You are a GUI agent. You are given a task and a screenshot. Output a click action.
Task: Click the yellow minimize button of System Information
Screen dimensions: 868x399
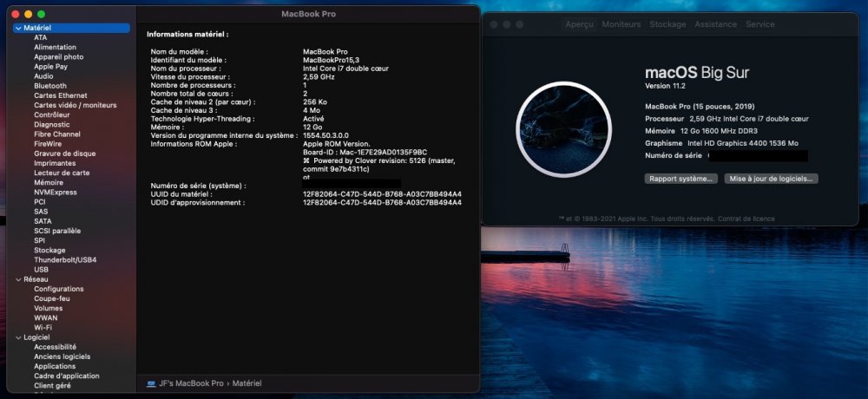click(29, 14)
